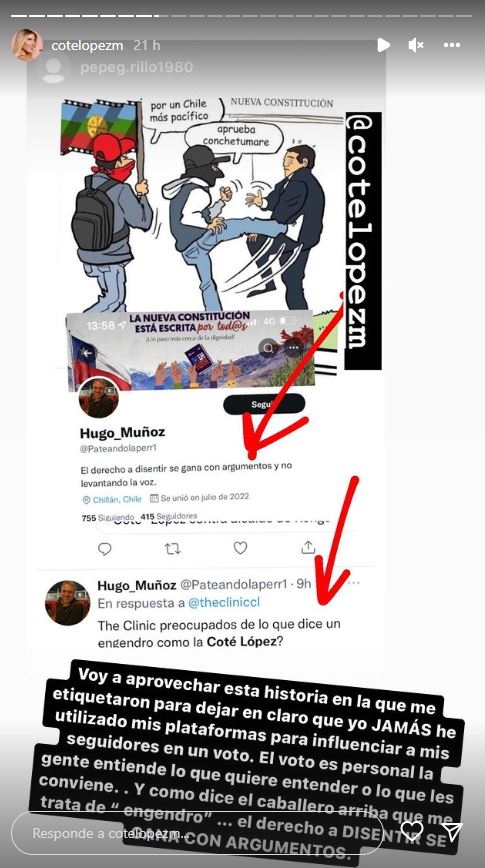Type a reply in Responde a cotelopezm field
The image size is (485, 868).
point(197,833)
